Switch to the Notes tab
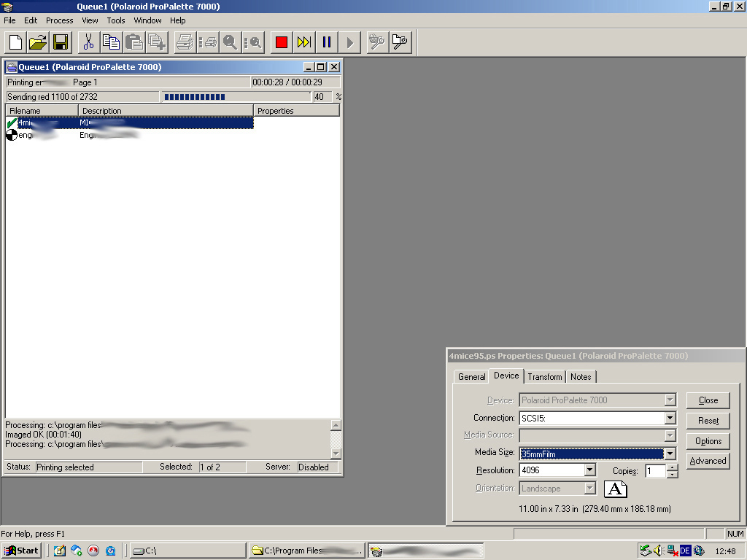747x560 pixels. pyautogui.click(x=581, y=377)
